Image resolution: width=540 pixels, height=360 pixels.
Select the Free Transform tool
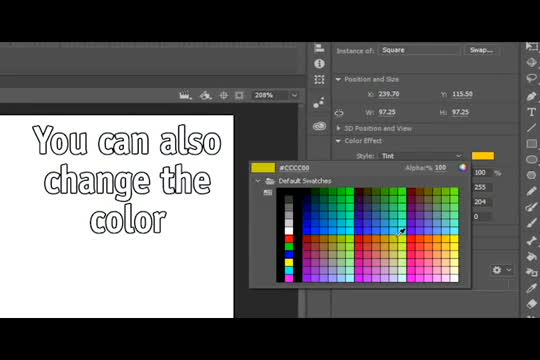coord(531,47)
